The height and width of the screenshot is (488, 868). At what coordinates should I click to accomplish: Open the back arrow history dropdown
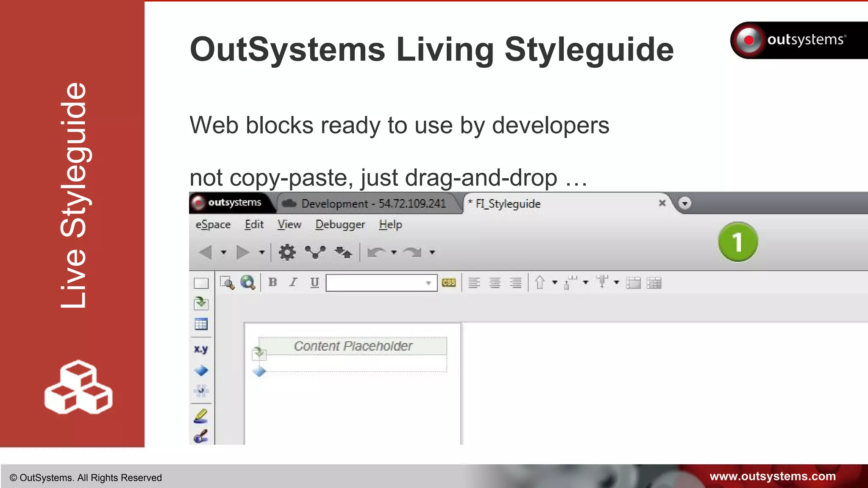[x=224, y=252]
